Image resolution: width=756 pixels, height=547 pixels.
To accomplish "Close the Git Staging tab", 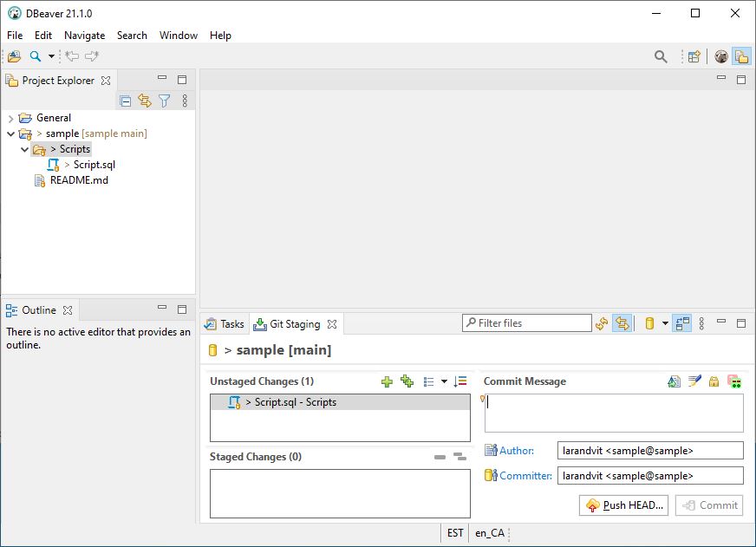I will point(332,324).
